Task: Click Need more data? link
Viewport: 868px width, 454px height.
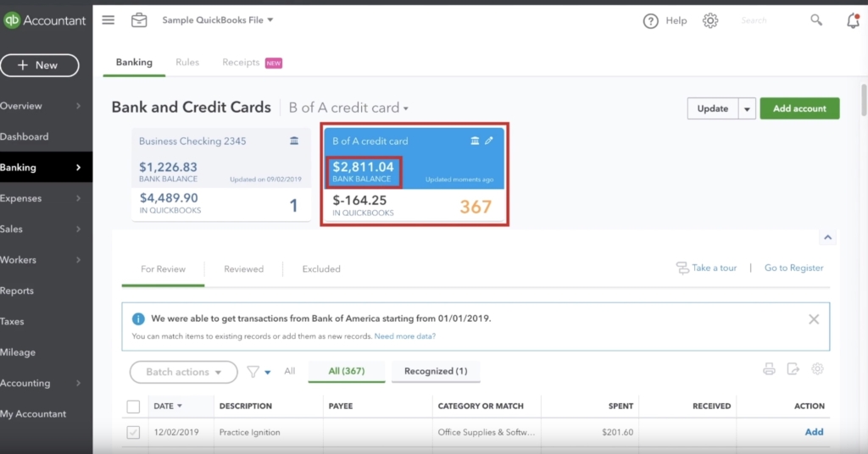Action: coord(404,336)
